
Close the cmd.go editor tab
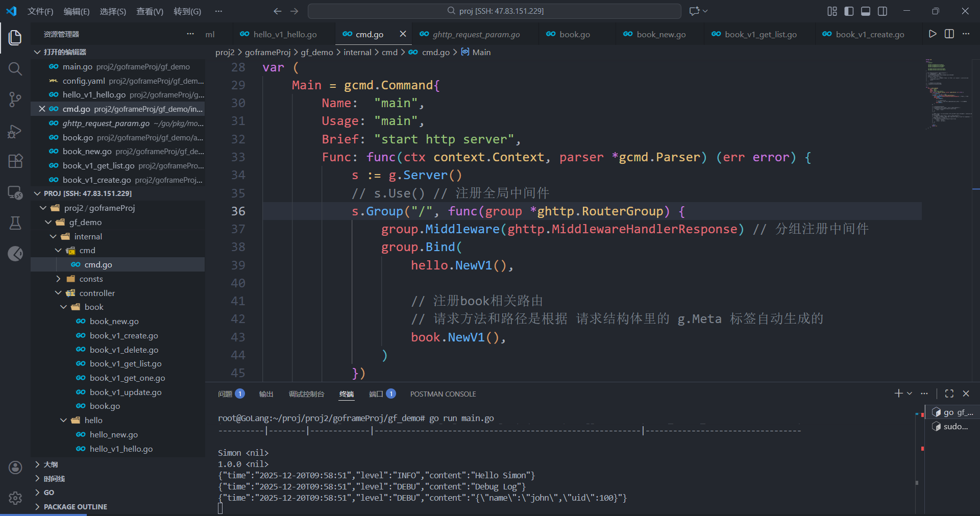point(403,34)
